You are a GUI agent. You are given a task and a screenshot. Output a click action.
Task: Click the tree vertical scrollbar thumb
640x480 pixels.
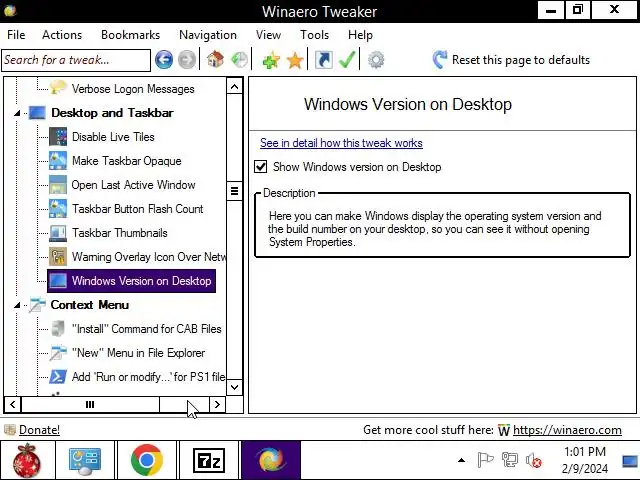(x=234, y=191)
